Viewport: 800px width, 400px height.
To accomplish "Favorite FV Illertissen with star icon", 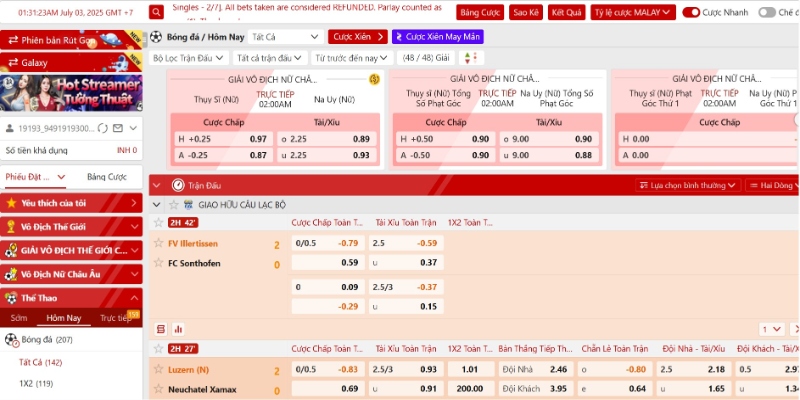I will 158,244.
